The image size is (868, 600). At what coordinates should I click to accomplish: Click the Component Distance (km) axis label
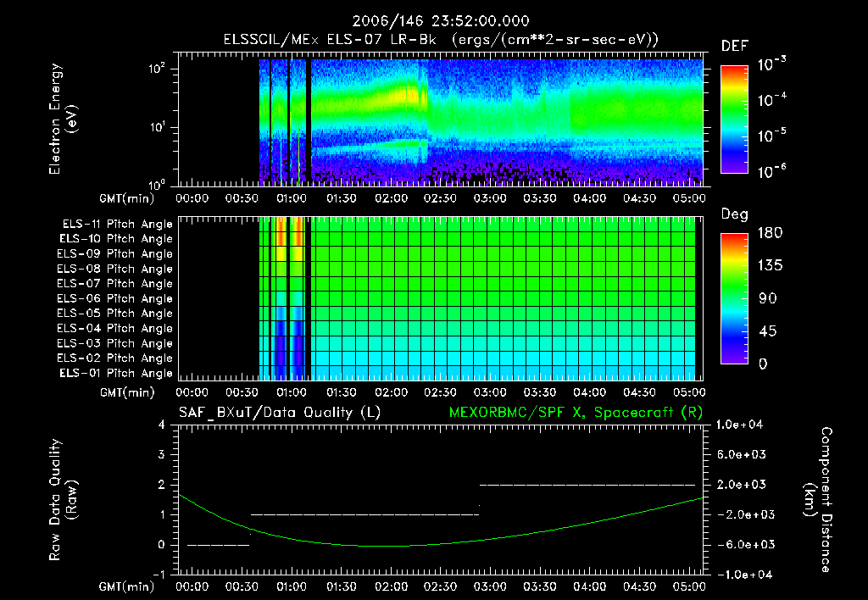coord(818,500)
